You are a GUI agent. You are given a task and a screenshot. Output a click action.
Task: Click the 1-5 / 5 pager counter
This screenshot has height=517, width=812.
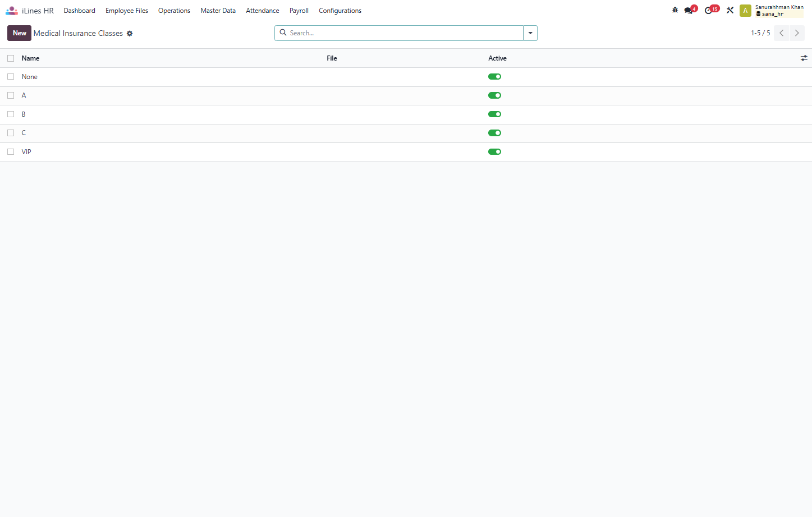[x=760, y=33]
